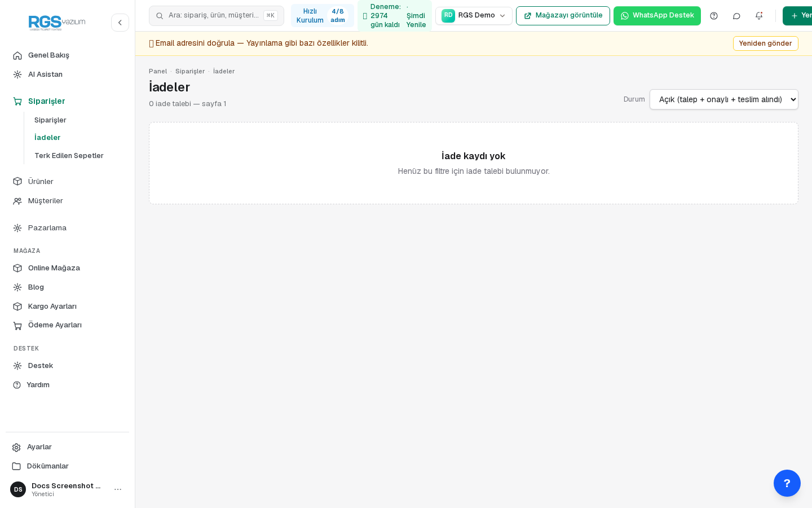Click the green new-item button at top right
This screenshot has width=812, height=508.
pyautogui.click(x=797, y=16)
